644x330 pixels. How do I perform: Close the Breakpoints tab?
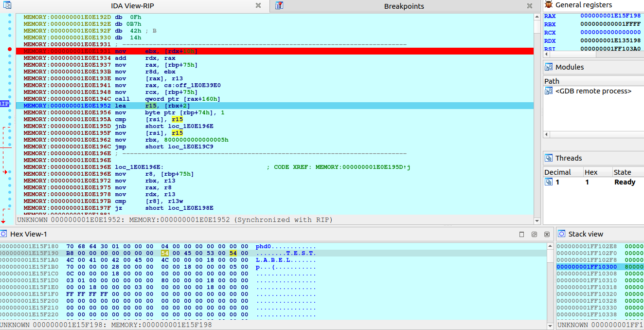pyautogui.click(x=530, y=6)
